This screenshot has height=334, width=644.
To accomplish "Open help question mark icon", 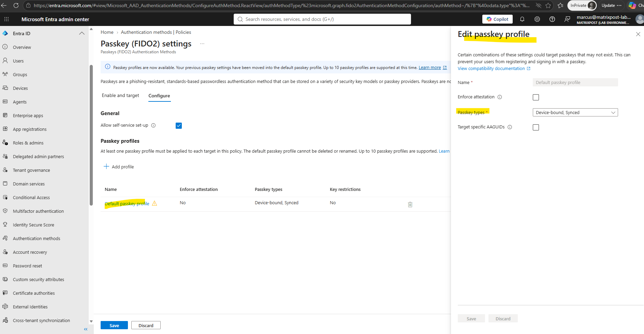I will [x=552, y=19].
